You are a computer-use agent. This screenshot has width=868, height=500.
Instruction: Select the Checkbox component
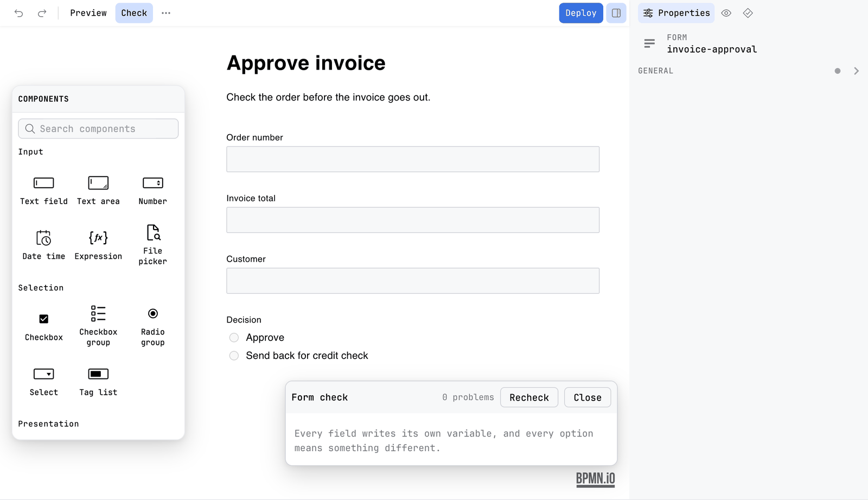click(44, 327)
